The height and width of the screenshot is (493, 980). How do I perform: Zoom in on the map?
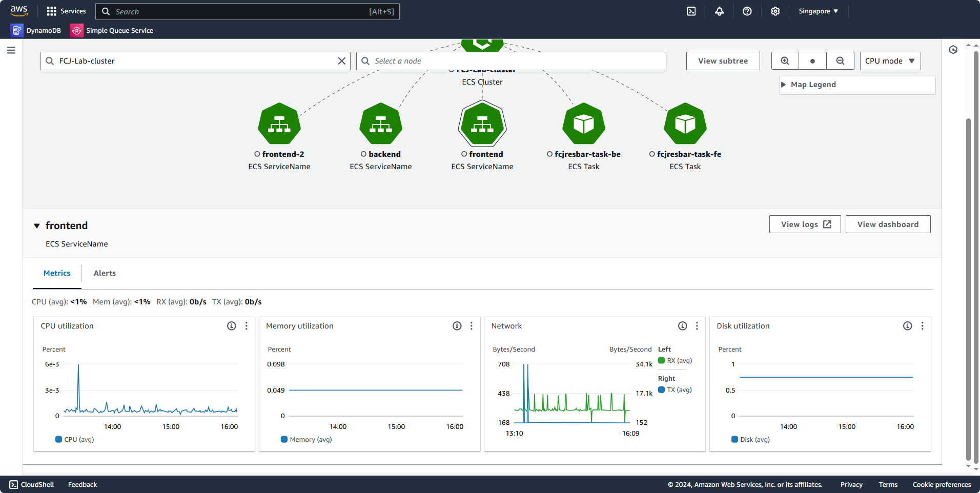tap(785, 61)
